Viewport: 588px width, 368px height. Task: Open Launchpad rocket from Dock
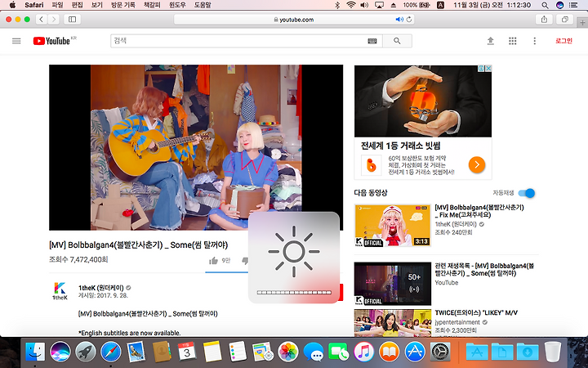pos(86,352)
